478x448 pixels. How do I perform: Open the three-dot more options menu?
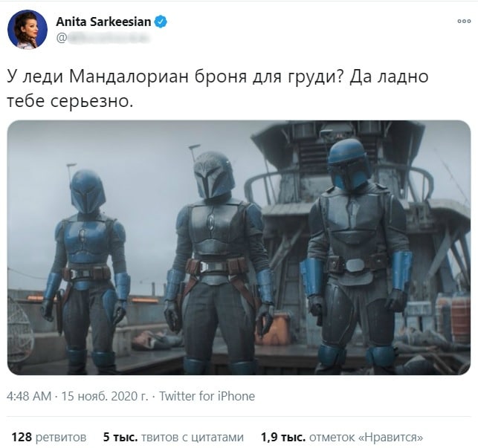[x=464, y=22]
